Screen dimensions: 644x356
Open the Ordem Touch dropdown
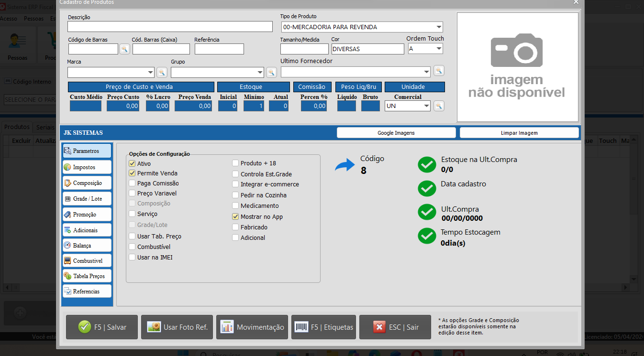[438, 49]
